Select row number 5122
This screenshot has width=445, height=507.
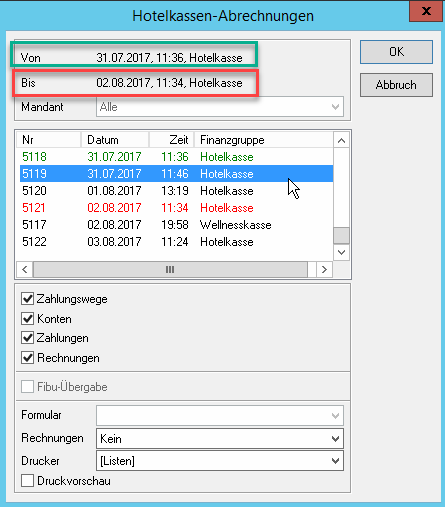tap(176, 242)
